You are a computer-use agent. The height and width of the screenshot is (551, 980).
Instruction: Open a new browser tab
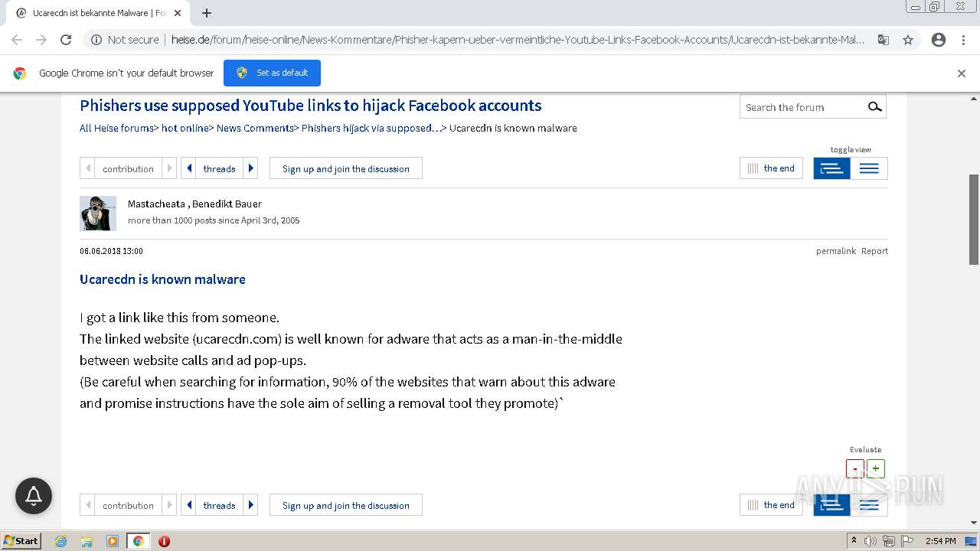pos(207,13)
